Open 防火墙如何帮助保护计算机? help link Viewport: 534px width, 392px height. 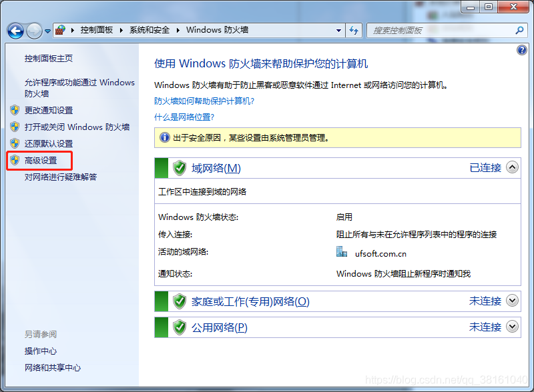pyautogui.click(x=204, y=101)
